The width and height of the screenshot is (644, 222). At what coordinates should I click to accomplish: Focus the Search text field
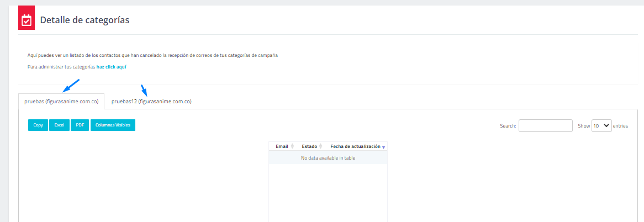click(x=545, y=126)
